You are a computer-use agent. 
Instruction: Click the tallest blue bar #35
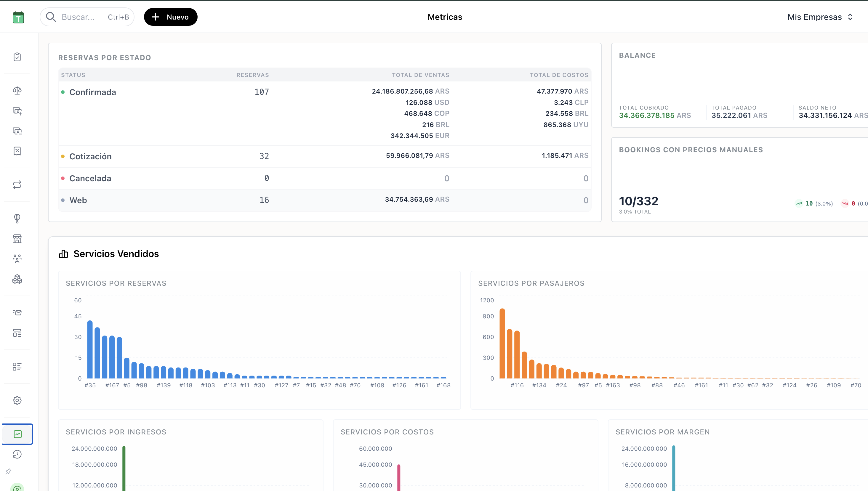tap(90, 349)
